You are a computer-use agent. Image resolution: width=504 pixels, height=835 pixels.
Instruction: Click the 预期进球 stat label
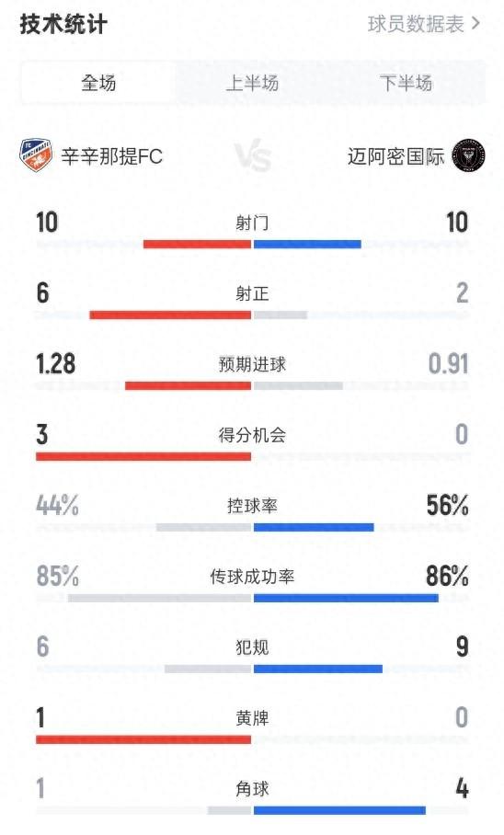[x=252, y=364]
